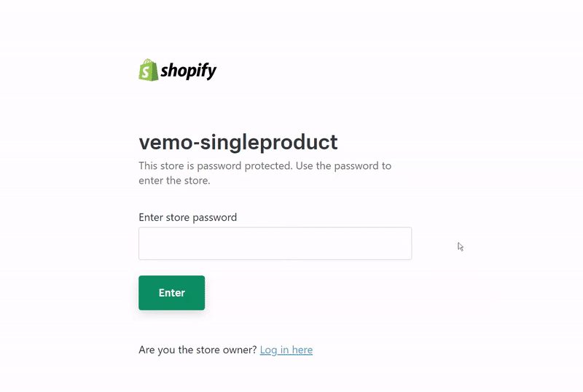The image size is (583, 392).
Task: Focus the store password input field
Action: (275, 243)
